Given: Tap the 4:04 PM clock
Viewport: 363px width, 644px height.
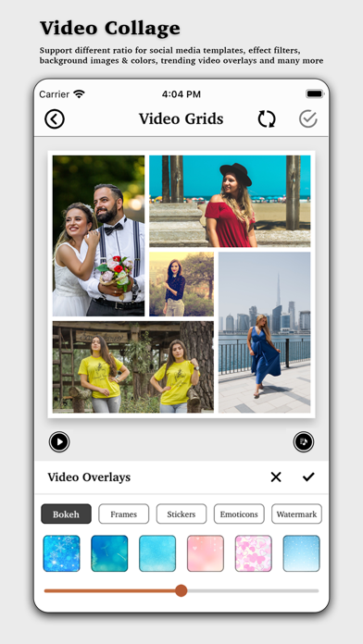Looking at the screenshot, I should [181, 94].
